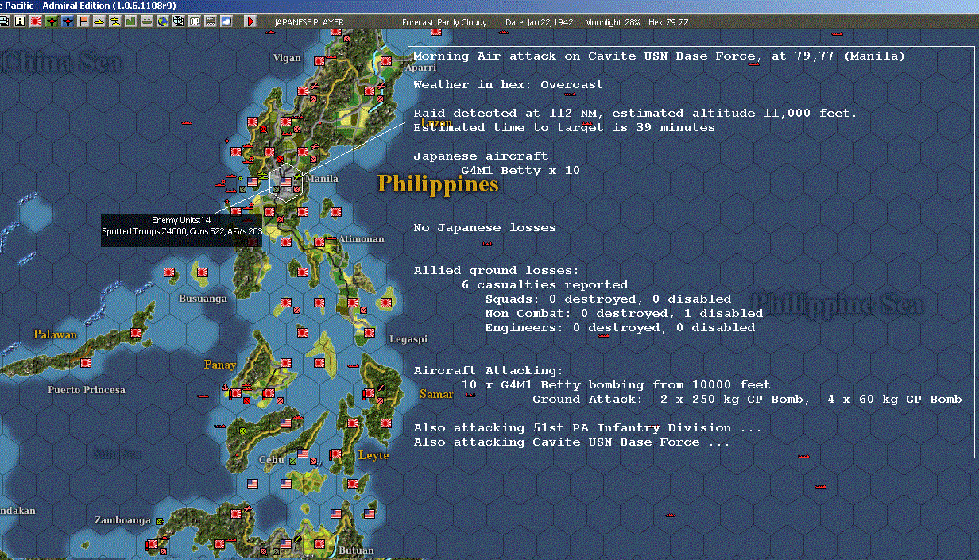Screen dimensions: 979x560
Task: Select US flag unit right of Cebu label
Action: pos(303,454)
